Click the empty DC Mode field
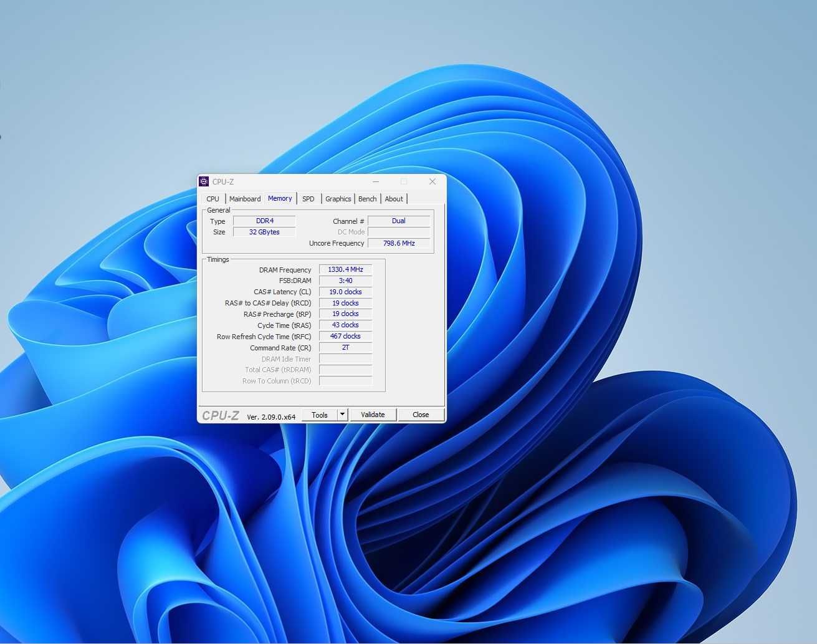This screenshot has width=817, height=644. click(399, 232)
